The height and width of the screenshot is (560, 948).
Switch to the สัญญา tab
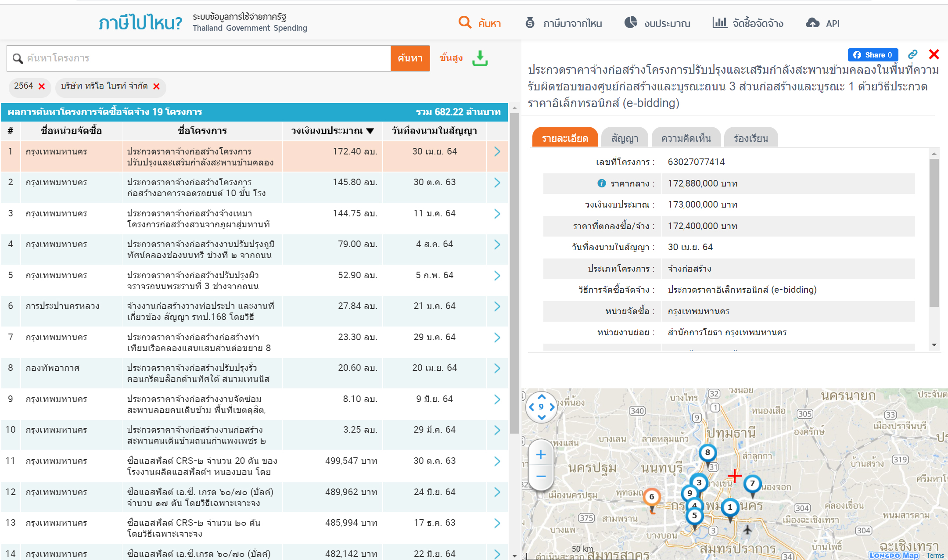624,139
